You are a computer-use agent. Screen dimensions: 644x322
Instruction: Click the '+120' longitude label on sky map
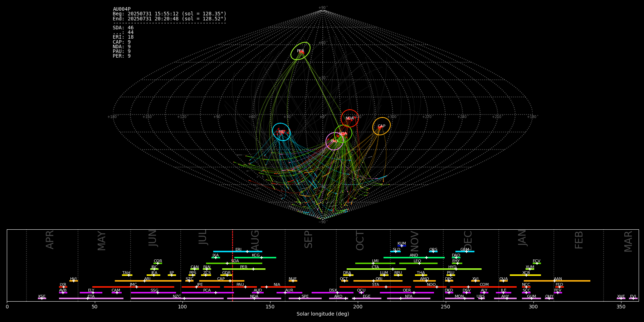[x=182, y=117]
